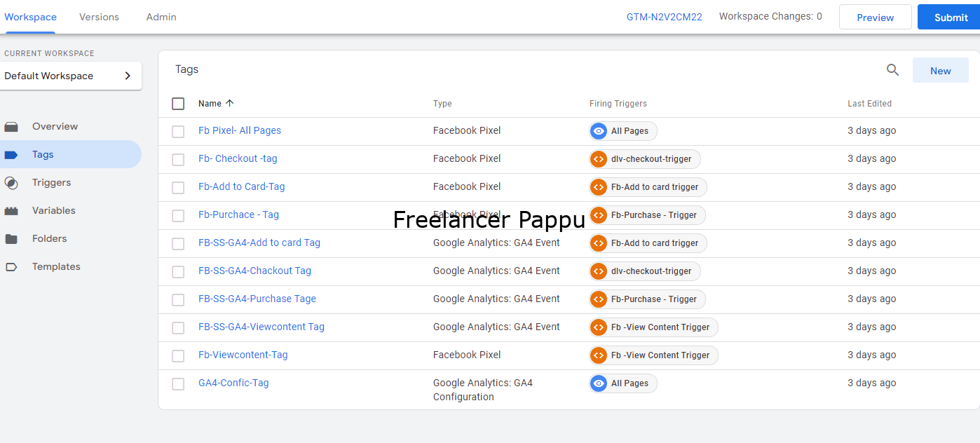Click eye icon on GA4-Confic-Tag trigger
The image size is (980, 443).
599,383
